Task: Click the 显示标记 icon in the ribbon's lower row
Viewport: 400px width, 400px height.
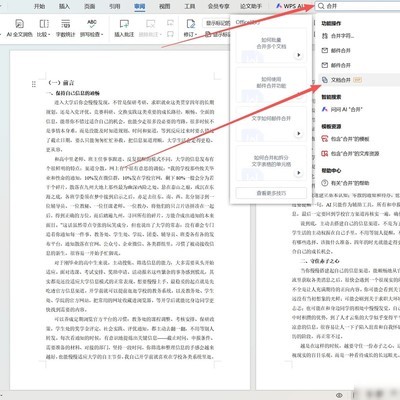Action: 207,34
